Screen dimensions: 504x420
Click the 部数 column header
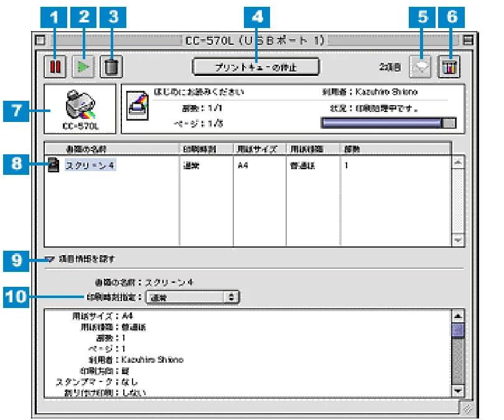point(395,149)
